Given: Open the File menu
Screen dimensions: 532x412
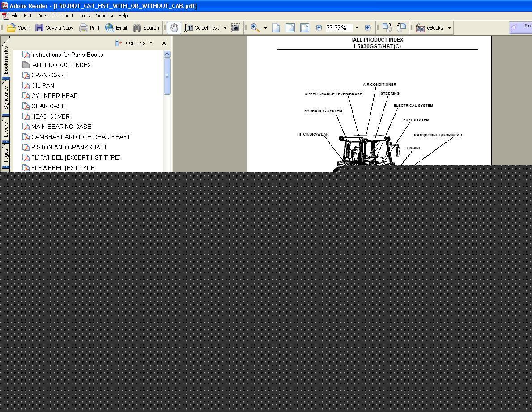Looking at the screenshot, I should tap(15, 16).
